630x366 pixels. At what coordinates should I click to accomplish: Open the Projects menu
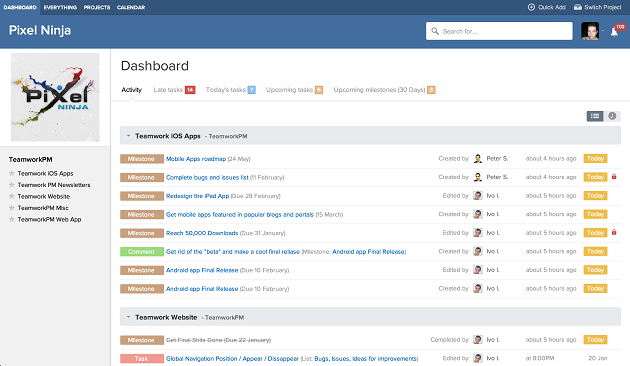point(97,7)
